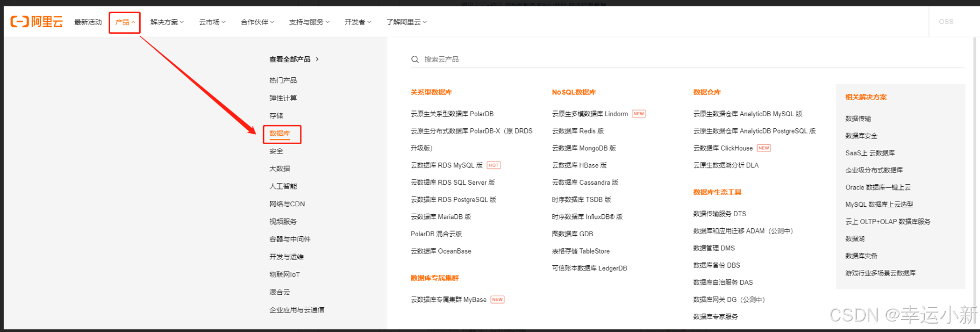Select 人工智能 category
980x332 pixels.
tap(283, 186)
